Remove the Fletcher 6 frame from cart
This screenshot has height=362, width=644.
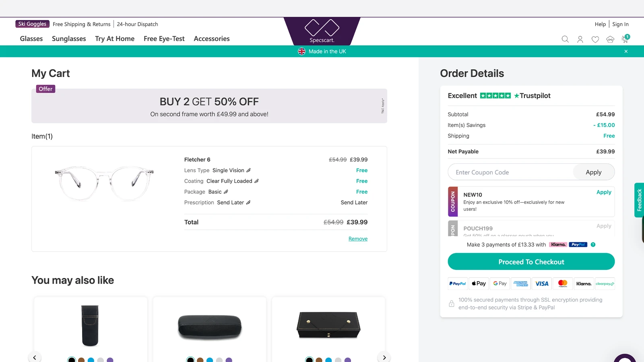[x=358, y=239]
